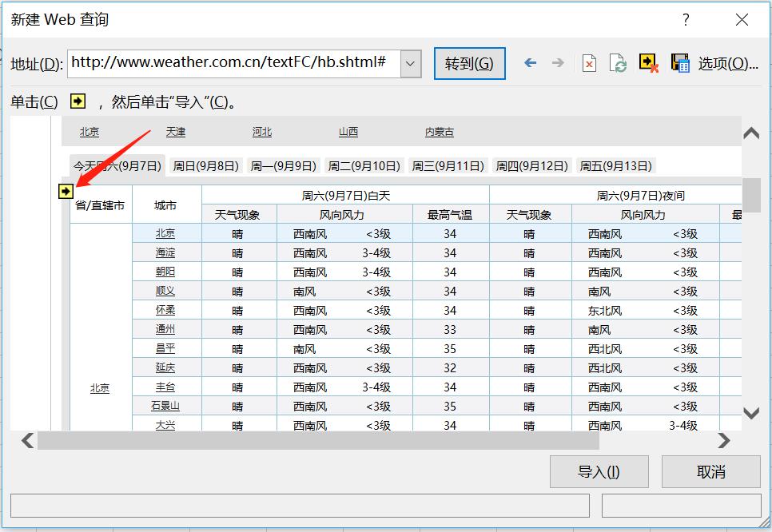Refresh the web page content

pyautogui.click(x=618, y=62)
